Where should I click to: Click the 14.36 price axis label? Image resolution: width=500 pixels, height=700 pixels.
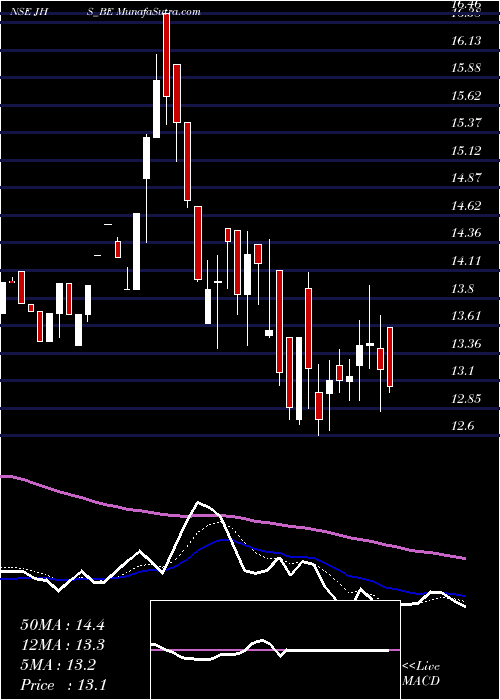pyautogui.click(x=466, y=233)
